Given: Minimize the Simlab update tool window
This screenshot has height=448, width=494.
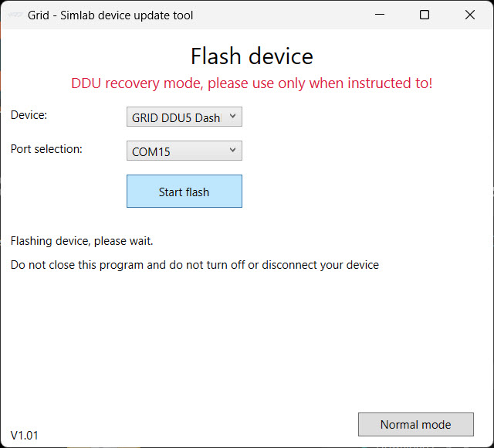Looking at the screenshot, I should (380, 15).
